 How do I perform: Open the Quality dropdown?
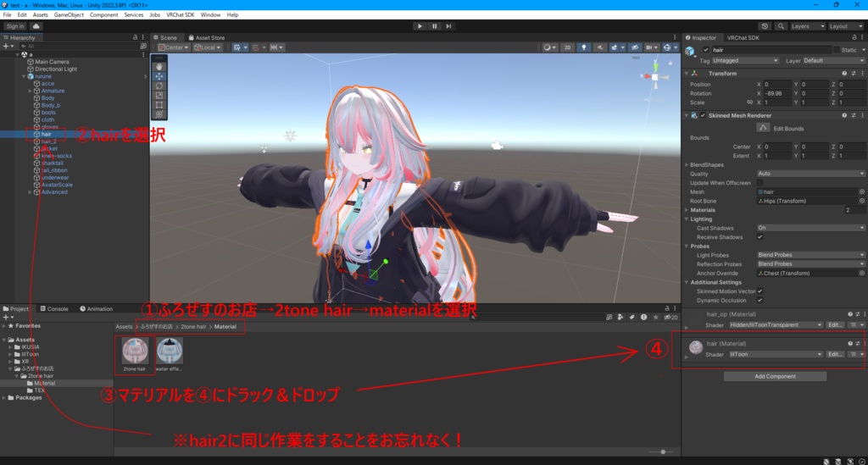(x=810, y=174)
